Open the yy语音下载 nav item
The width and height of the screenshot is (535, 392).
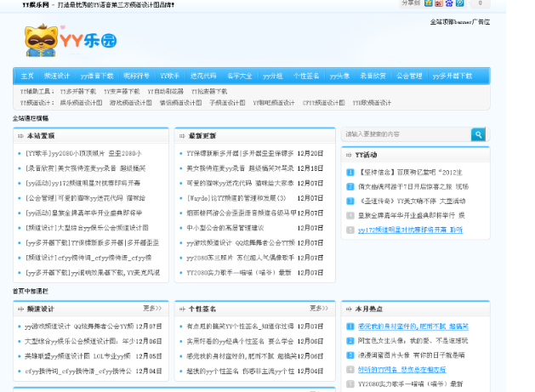click(97, 76)
